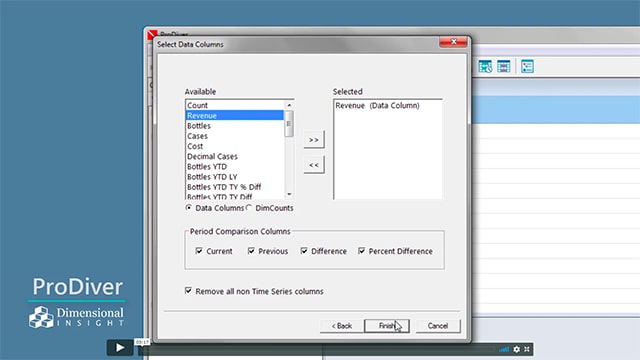Click the Finish button
640x360 pixels.
(387, 326)
